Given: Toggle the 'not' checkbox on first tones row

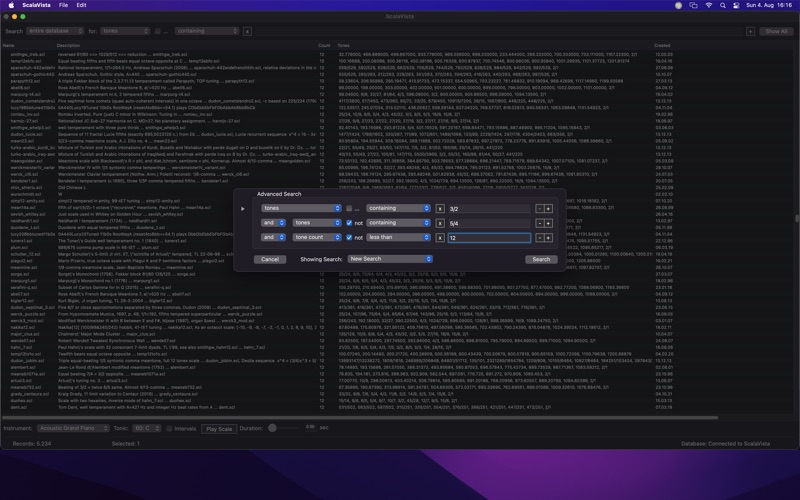Looking at the screenshot, I should pyautogui.click(x=349, y=209).
